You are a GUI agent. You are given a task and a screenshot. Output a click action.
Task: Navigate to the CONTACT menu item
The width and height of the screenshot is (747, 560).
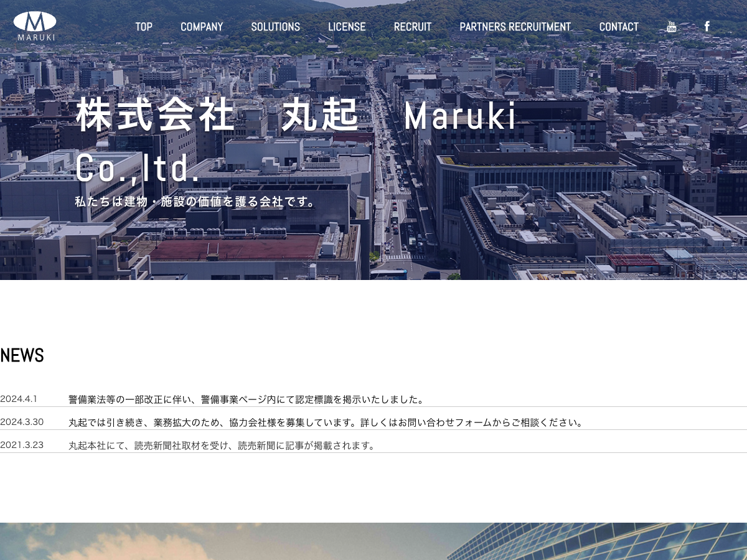(619, 27)
